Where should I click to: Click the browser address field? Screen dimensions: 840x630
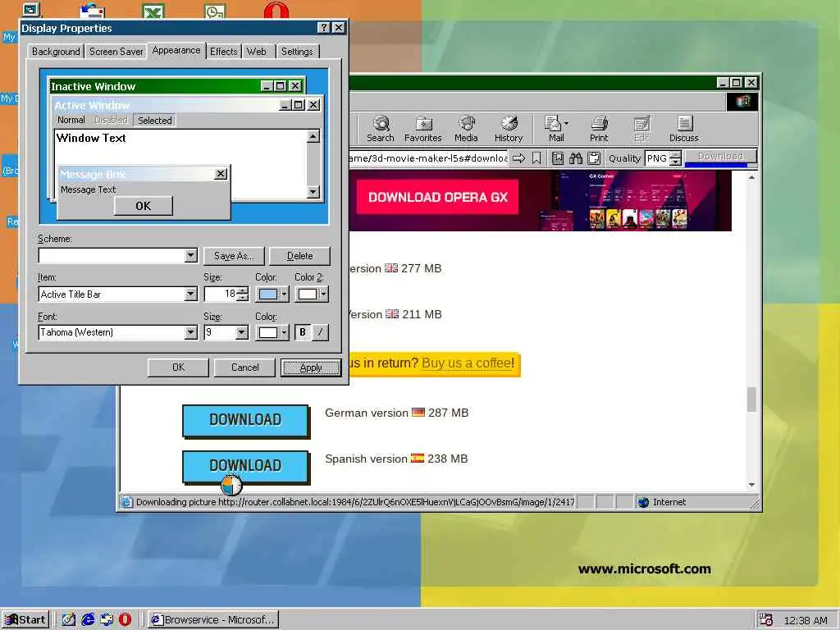pos(428,158)
